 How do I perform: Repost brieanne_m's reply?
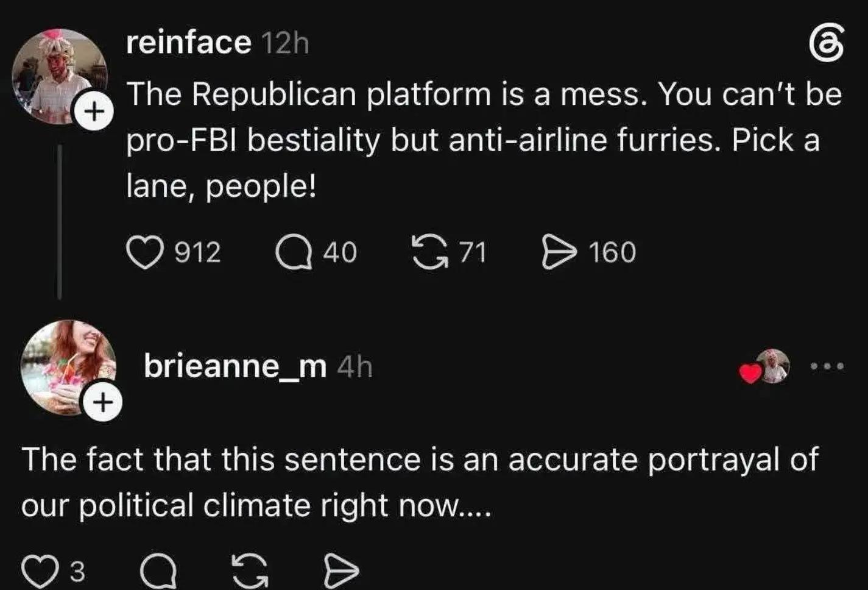pos(250,572)
